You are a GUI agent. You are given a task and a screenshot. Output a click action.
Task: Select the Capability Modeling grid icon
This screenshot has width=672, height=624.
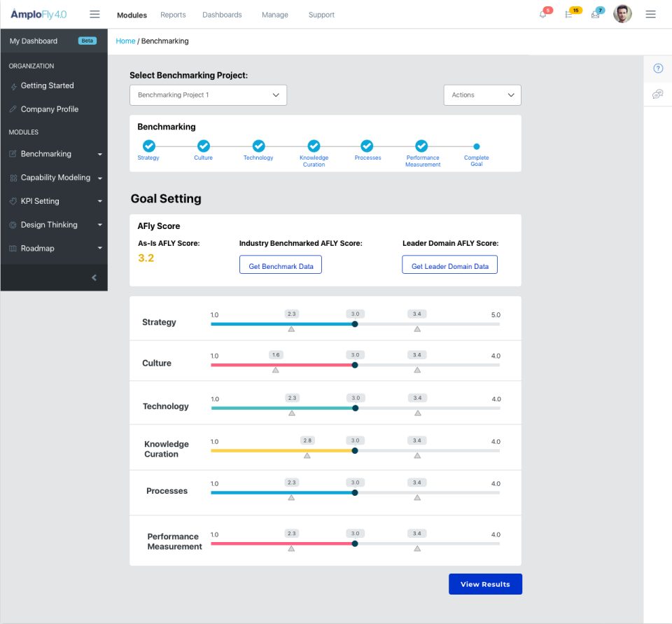click(x=12, y=177)
